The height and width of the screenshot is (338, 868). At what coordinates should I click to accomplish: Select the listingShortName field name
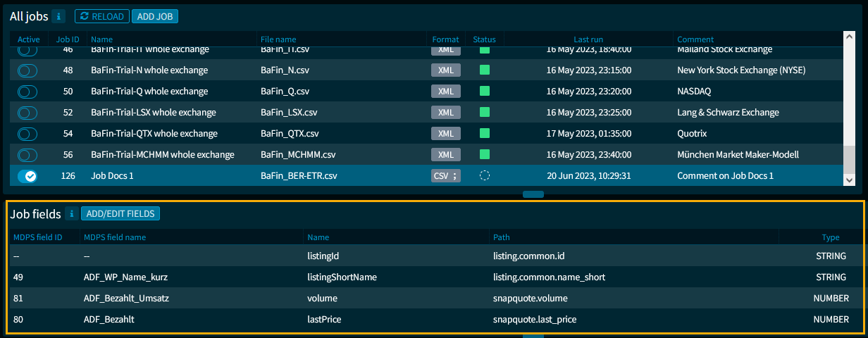coord(342,277)
